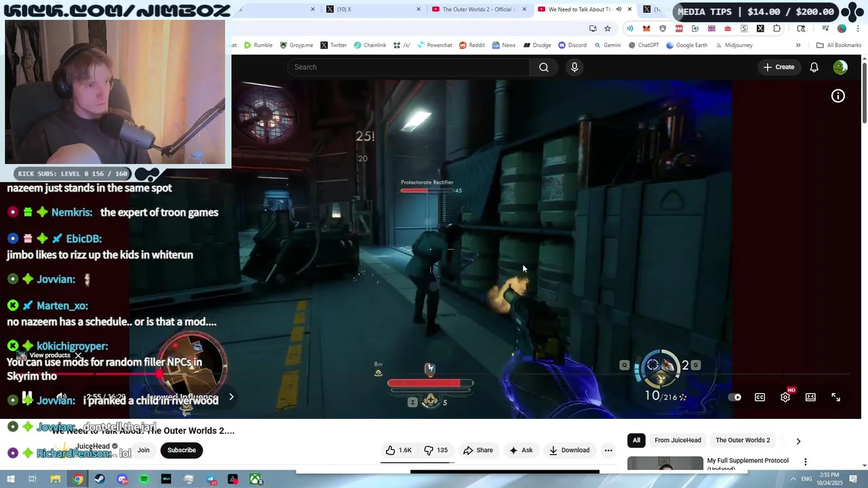The height and width of the screenshot is (488, 868).
Task: Toggle closed captions CC button
Action: (x=760, y=397)
